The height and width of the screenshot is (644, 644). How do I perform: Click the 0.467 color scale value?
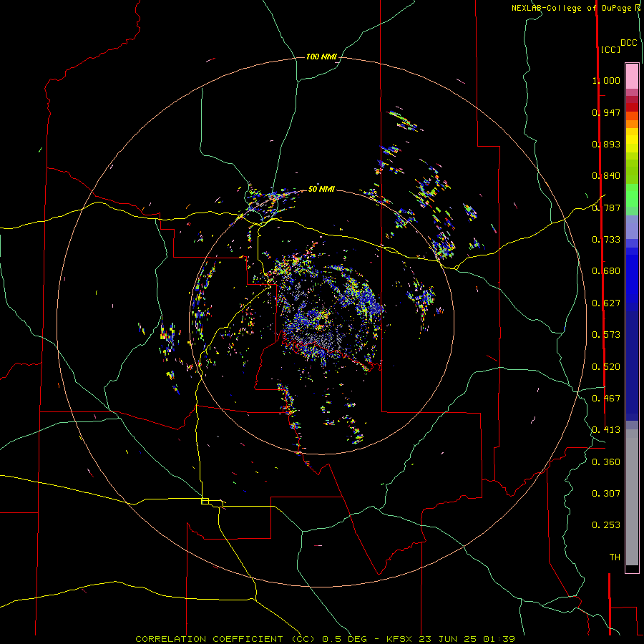click(x=606, y=399)
